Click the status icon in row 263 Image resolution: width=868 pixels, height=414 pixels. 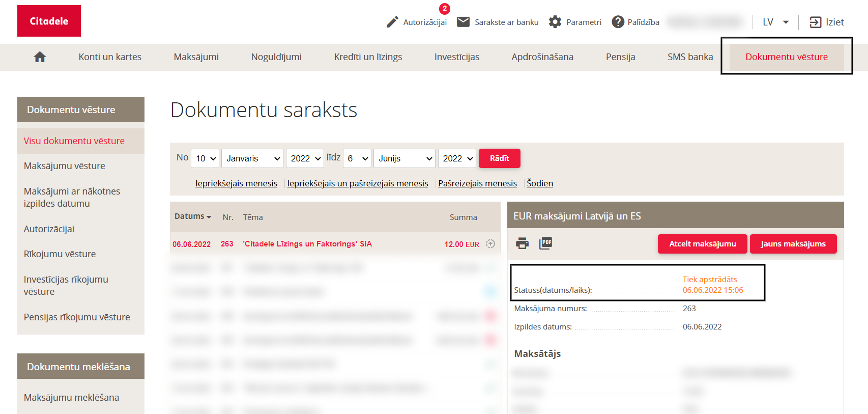click(x=490, y=244)
